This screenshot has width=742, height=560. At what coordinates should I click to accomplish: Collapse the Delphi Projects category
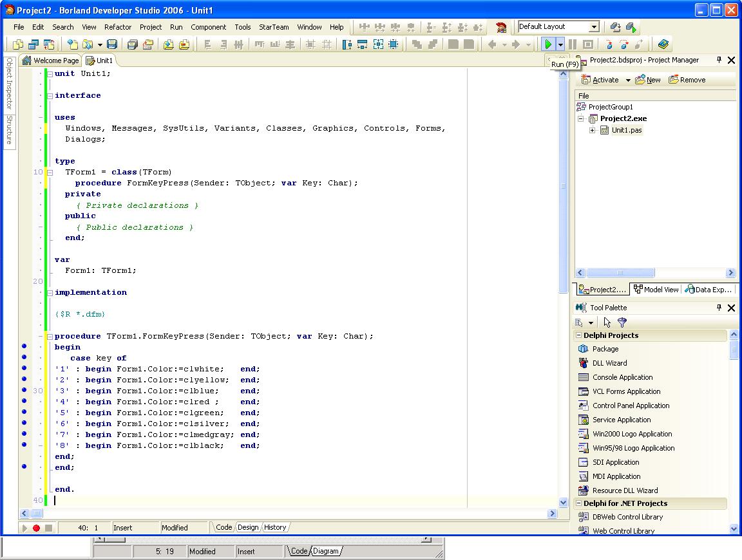(x=578, y=335)
